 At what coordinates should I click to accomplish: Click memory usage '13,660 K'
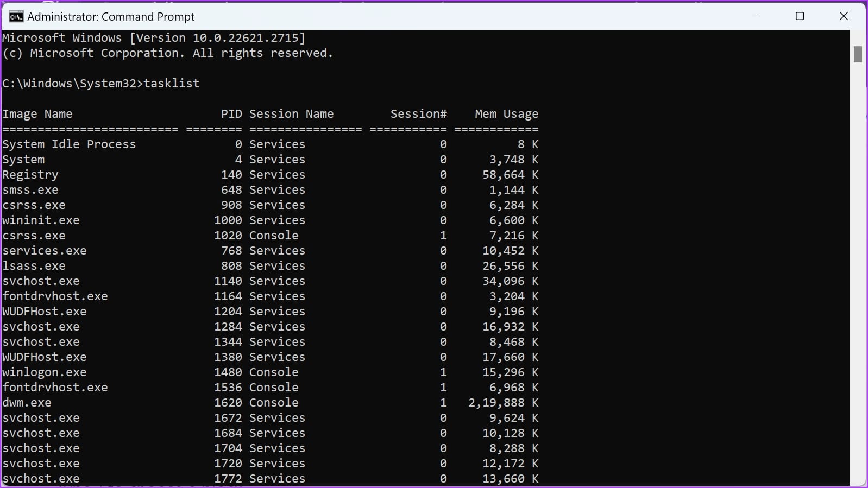point(511,479)
